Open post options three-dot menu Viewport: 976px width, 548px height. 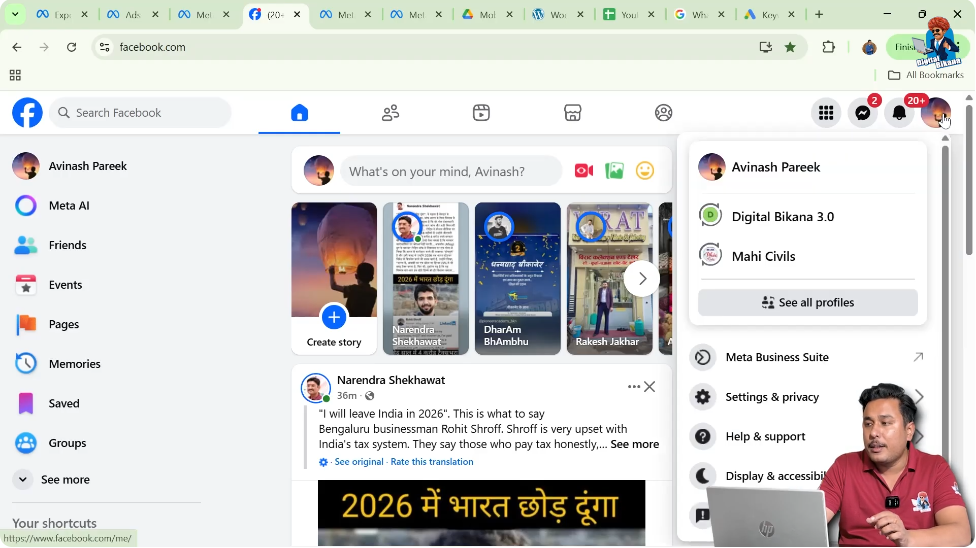point(634,387)
